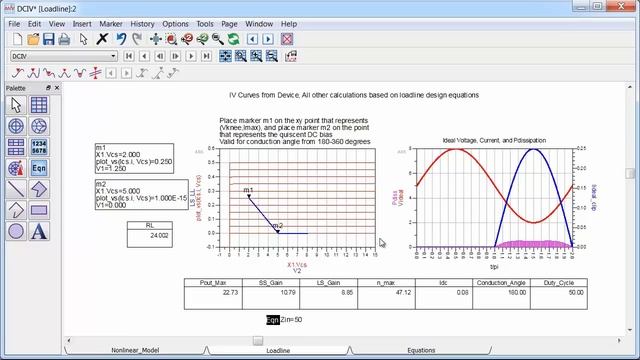Switch to the Nonlinear_Model tab
The image size is (640, 360).
pyautogui.click(x=135, y=350)
